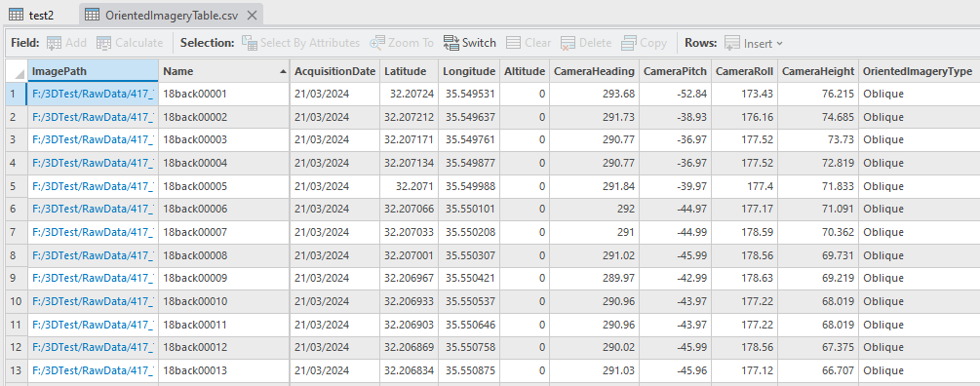Click CameraRoll value 173.43

tap(744, 95)
